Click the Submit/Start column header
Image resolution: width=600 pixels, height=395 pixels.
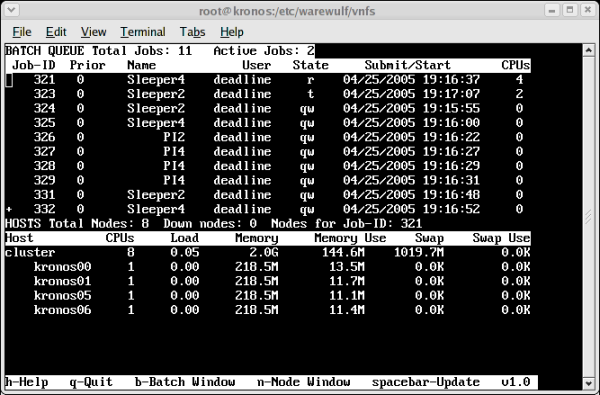[408, 65]
